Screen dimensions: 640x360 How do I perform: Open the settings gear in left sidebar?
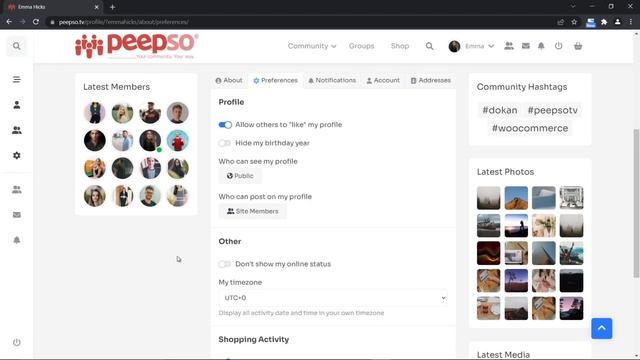click(16, 156)
